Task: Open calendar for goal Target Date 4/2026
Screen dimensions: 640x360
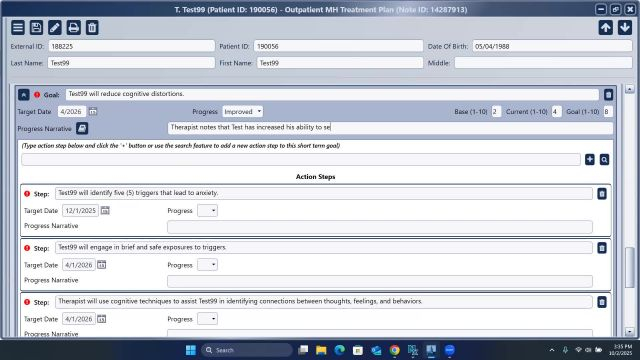Action: pos(93,111)
